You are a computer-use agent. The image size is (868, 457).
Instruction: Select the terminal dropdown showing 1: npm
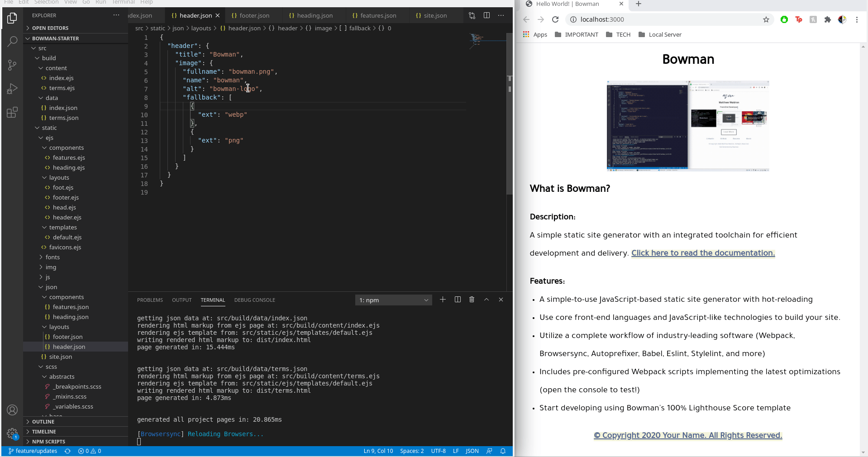click(394, 300)
